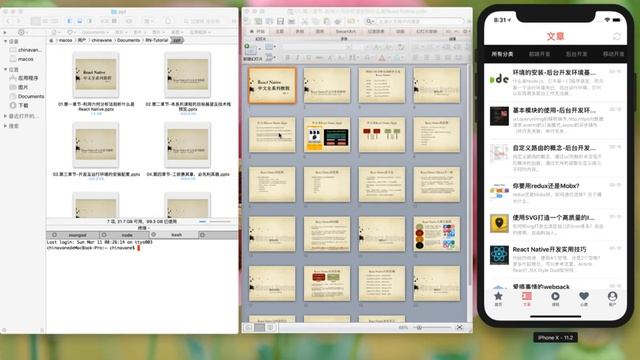Screen dimensions: 640x360
Task: Collapse 位置 section in Finder sidebar
Action: [x=5, y=69]
